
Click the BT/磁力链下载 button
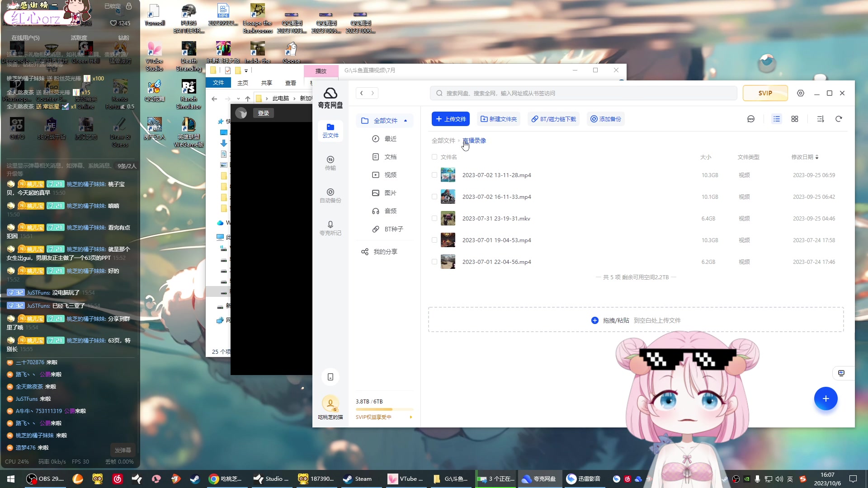(554, 119)
